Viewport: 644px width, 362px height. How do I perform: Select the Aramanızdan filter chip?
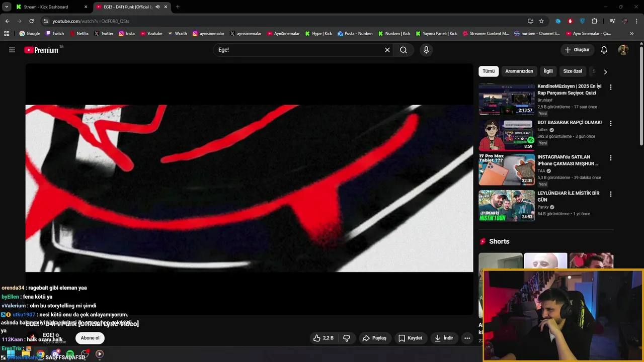pos(519,71)
